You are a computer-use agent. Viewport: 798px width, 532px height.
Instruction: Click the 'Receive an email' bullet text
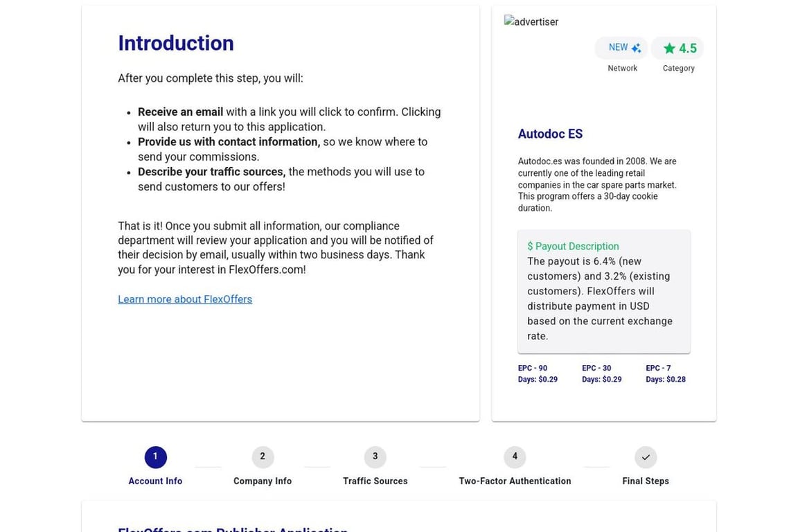pyautogui.click(x=289, y=119)
